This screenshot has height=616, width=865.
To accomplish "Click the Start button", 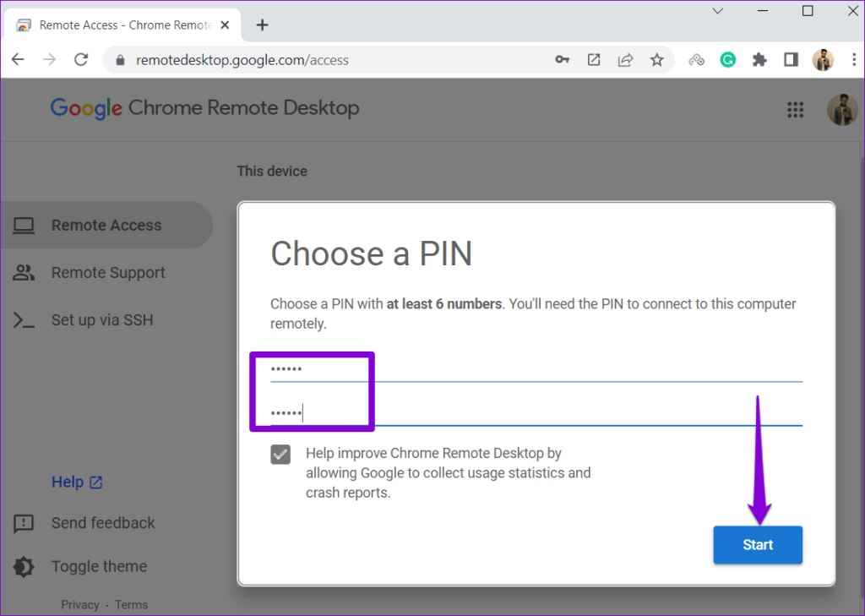I will point(757,545).
